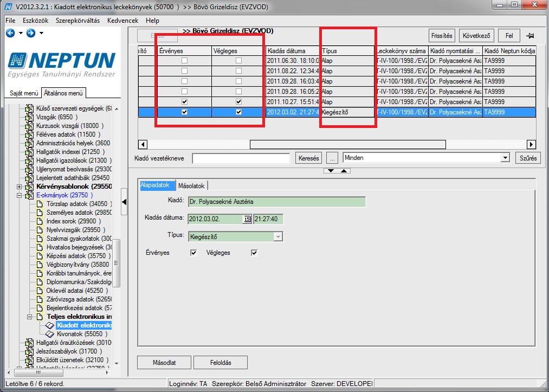Click the Kiadás dátuma column header
549x392 pixels.
(293, 51)
